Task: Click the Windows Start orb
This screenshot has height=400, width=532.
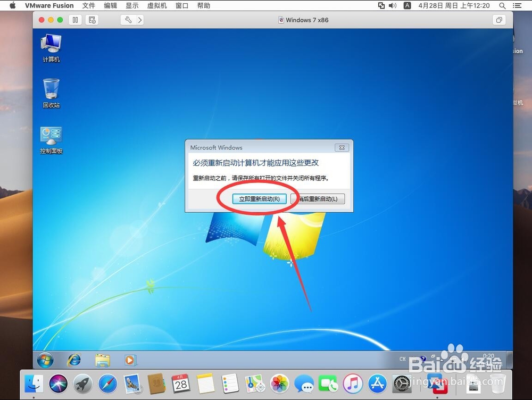Action: [x=45, y=360]
